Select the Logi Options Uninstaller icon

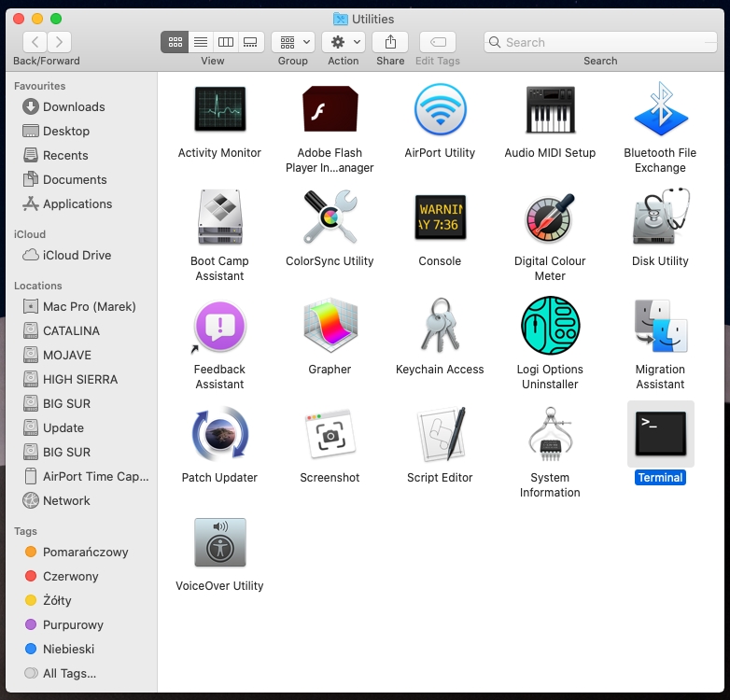(550, 326)
